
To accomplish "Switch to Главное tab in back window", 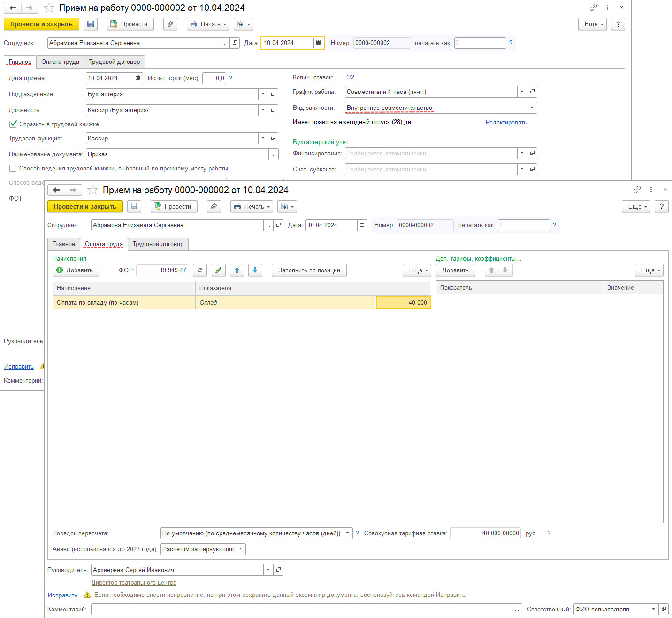I will click(x=20, y=62).
